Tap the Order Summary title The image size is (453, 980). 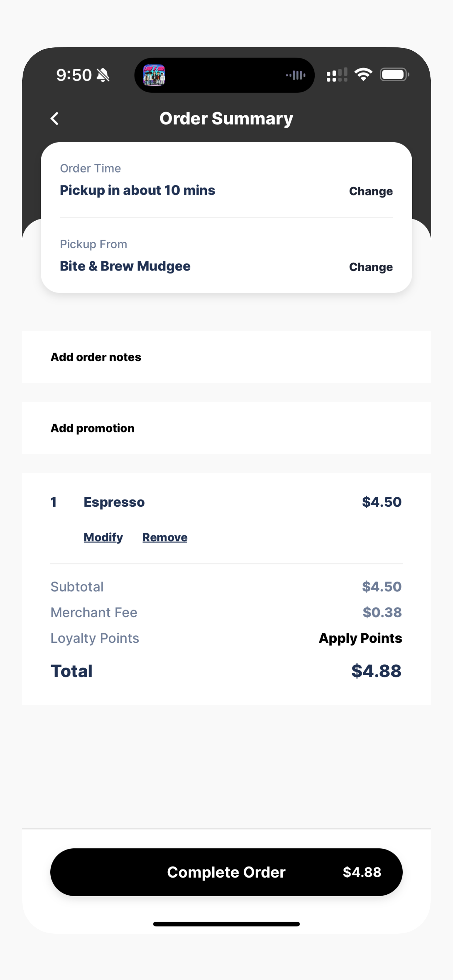[x=226, y=119]
